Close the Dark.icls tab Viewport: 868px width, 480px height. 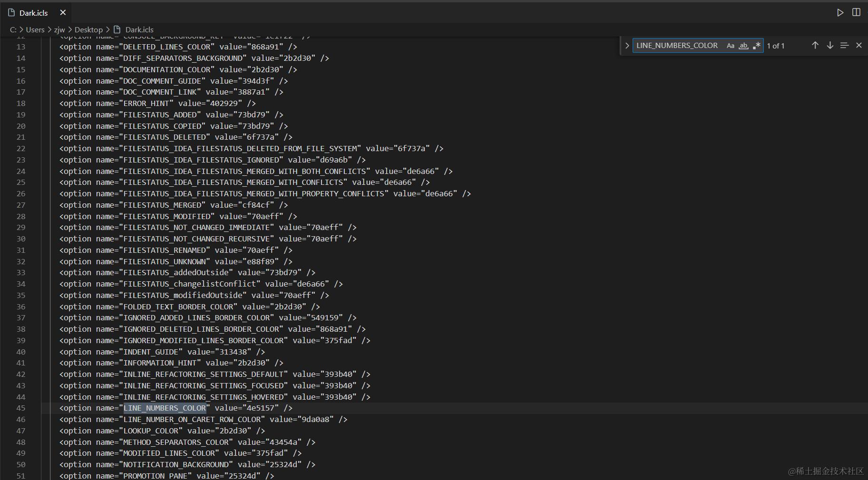pyautogui.click(x=63, y=12)
